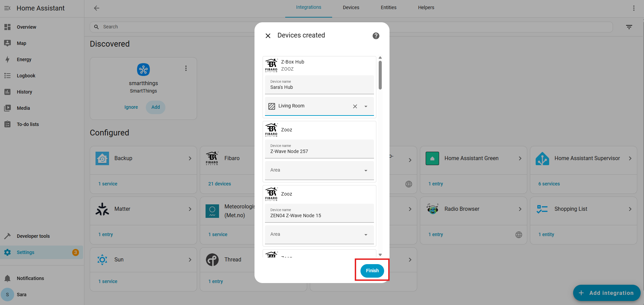This screenshot has width=644, height=305.
Task: Select Settings in the sidebar
Action: tap(42, 252)
